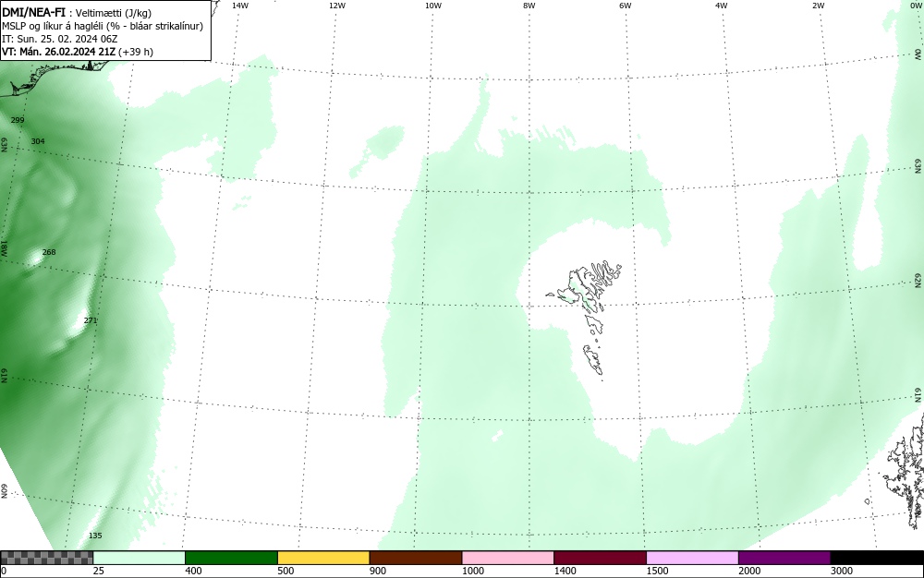Click the CAPE value label 304
This screenshot has height=578, width=924.
[x=38, y=141]
